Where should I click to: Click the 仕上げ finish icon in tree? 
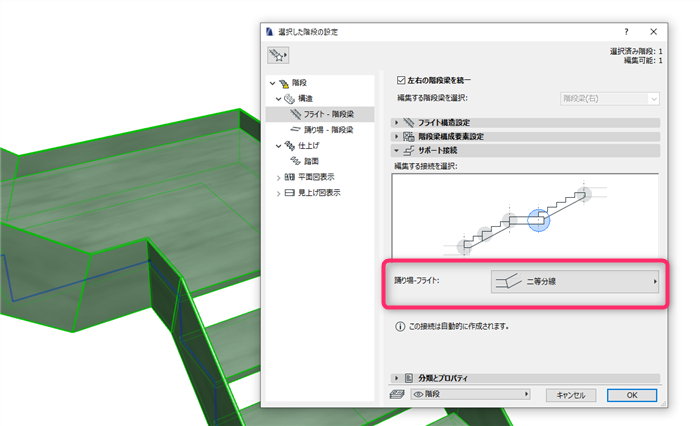point(290,146)
